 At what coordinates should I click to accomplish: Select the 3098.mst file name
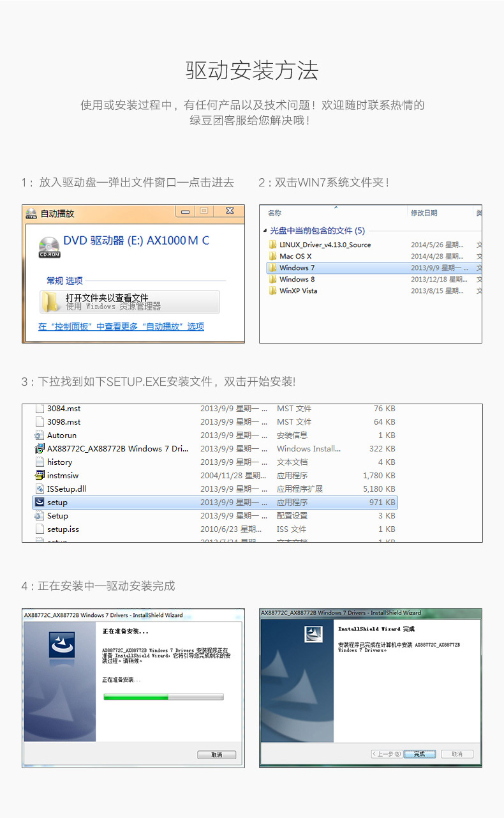point(64,421)
